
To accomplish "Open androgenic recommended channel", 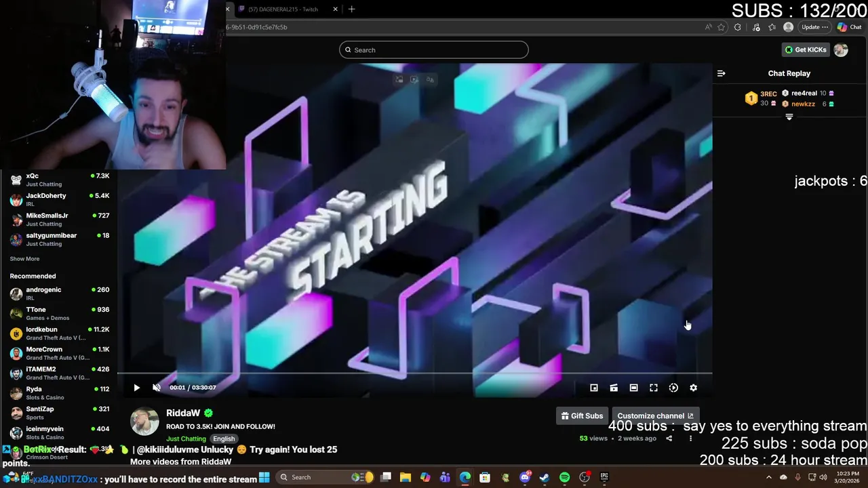I will (59, 293).
